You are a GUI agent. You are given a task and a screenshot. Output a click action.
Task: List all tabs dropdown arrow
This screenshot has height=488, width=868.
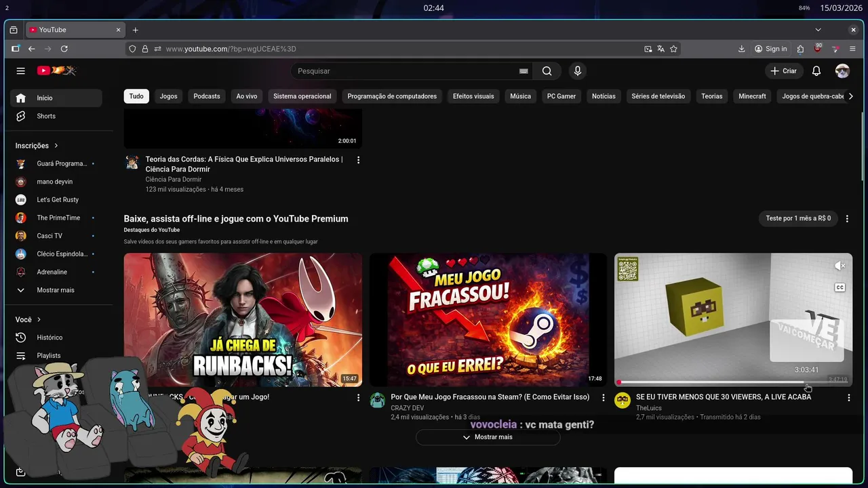pos(818,30)
